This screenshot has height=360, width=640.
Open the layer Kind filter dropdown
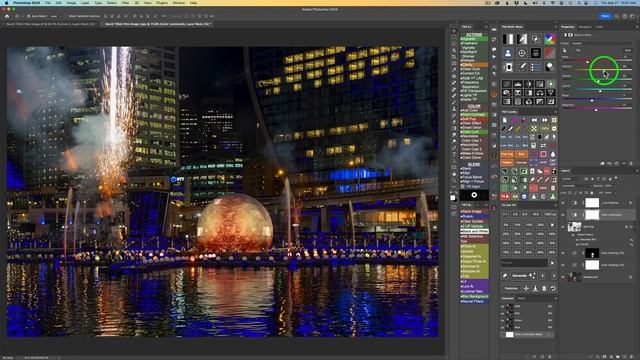[573, 178]
